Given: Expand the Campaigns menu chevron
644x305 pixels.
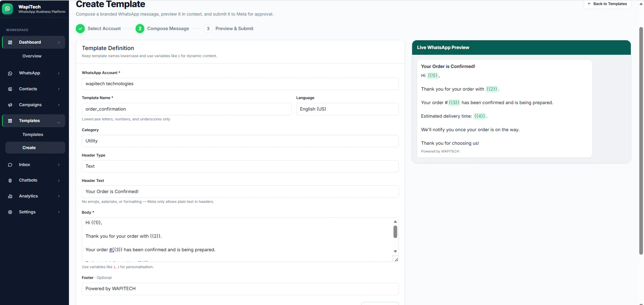Looking at the screenshot, I should coord(59,105).
